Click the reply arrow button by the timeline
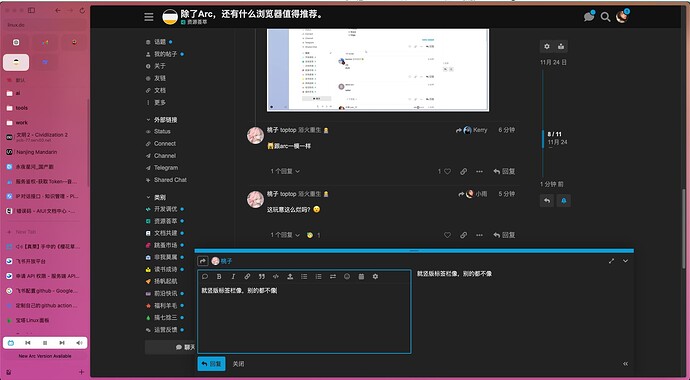This screenshot has height=380, width=690. (x=547, y=201)
